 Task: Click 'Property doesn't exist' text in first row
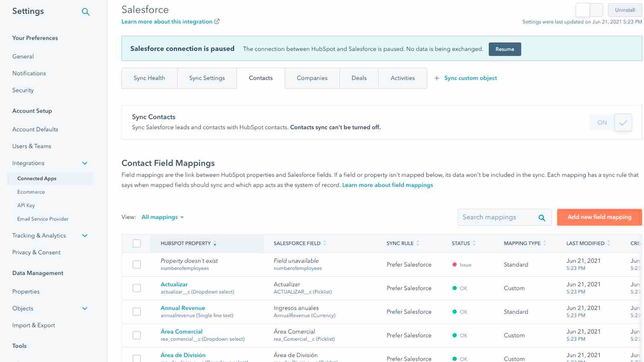pos(189,261)
